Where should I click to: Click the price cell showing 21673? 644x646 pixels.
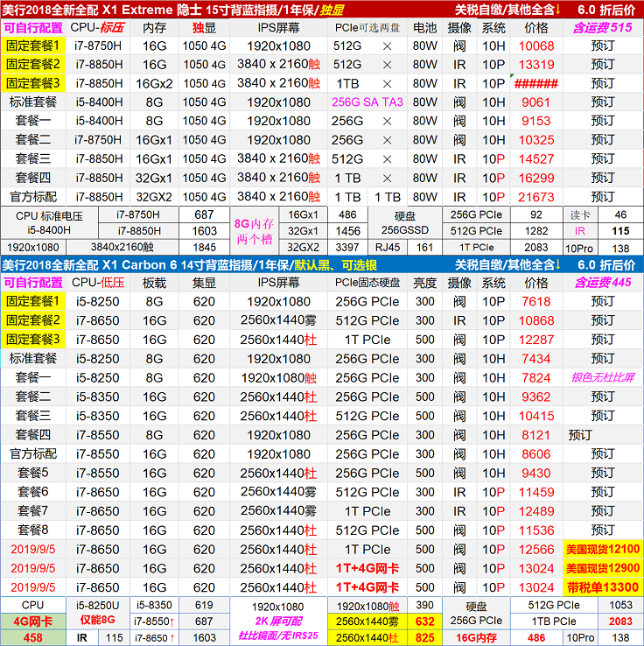click(535, 197)
